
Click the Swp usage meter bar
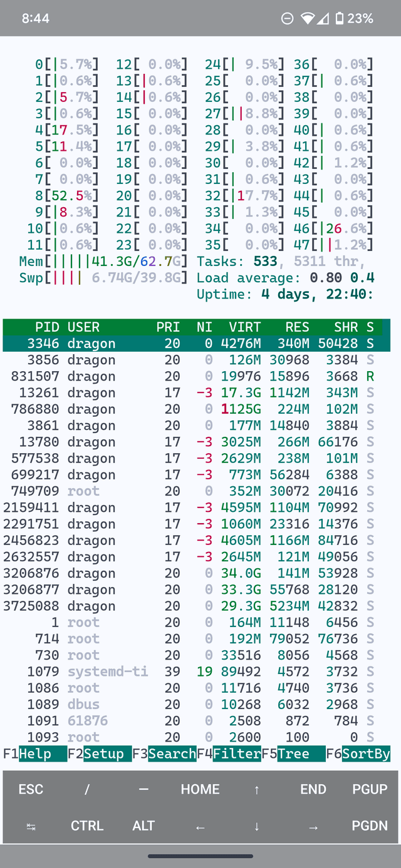click(103, 277)
